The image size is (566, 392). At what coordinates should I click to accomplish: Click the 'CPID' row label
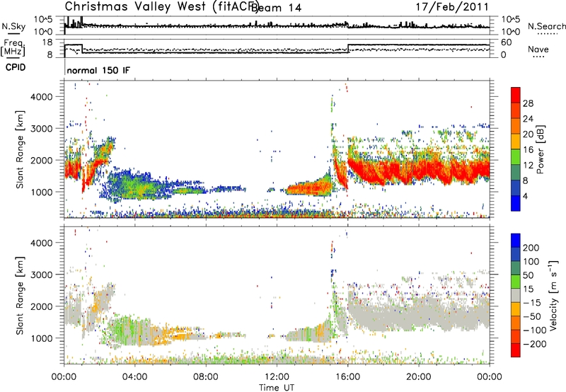16,67
